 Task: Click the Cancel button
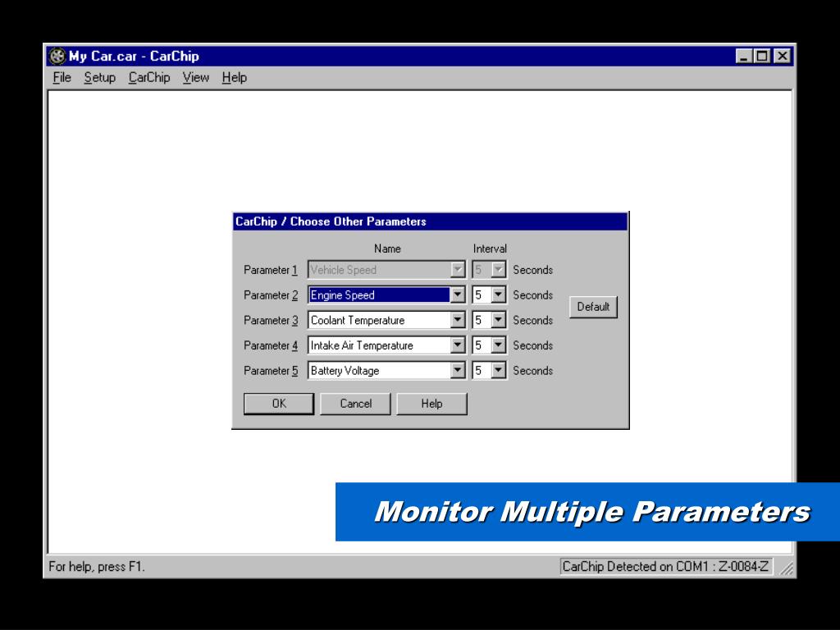[355, 404]
